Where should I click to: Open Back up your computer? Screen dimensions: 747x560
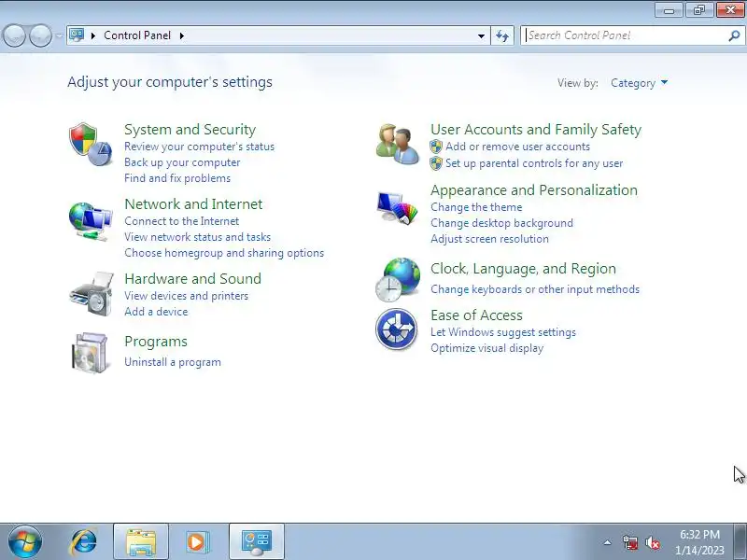[x=182, y=162]
